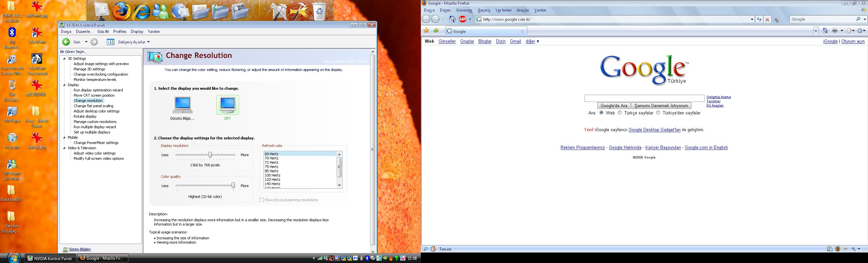Click the Firefox reload arrows button
This screenshot has width=868, height=263.
click(x=759, y=19)
